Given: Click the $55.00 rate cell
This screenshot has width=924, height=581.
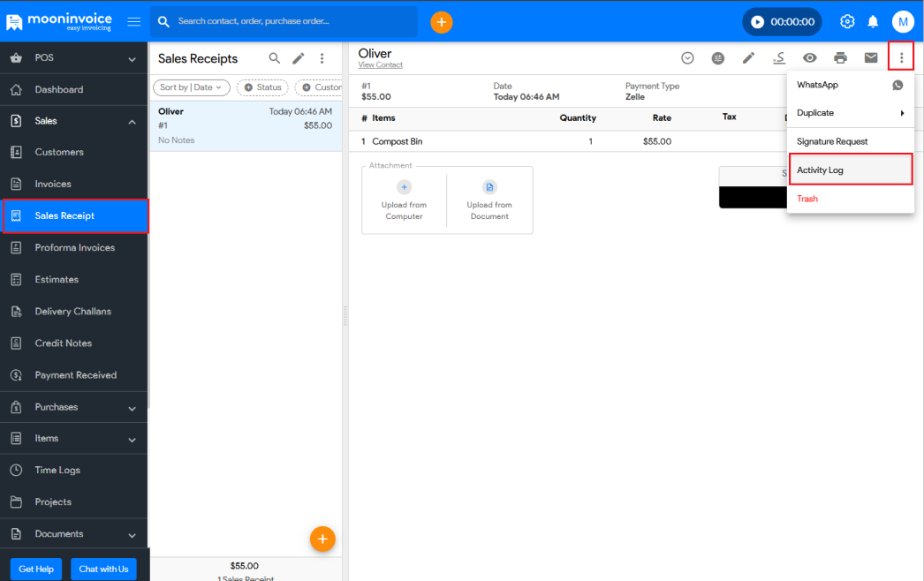Looking at the screenshot, I should (657, 141).
